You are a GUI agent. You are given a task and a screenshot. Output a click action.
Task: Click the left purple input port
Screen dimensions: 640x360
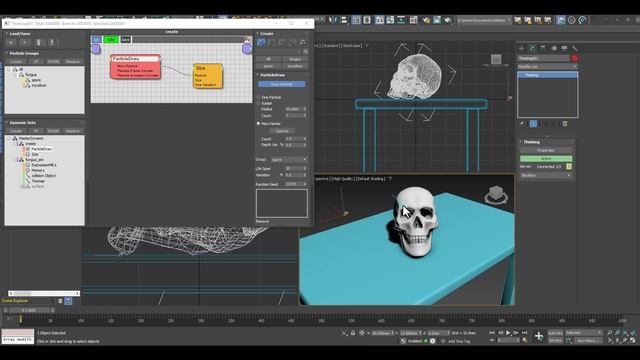coord(96,49)
